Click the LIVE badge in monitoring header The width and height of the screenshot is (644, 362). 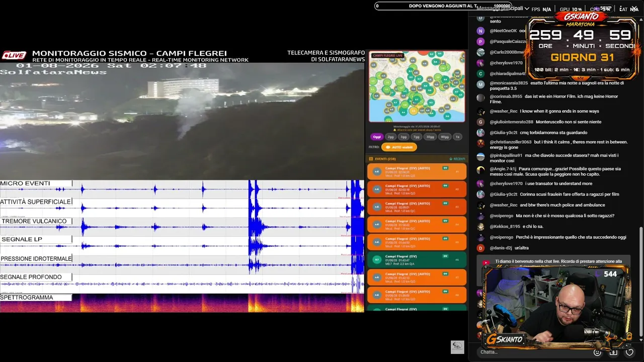click(x=14, y=55)
